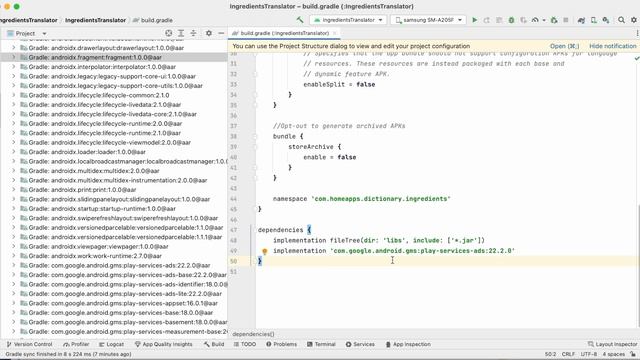
Task: Click the yellow lightbulb intention icon
Action: tap(264, 251)
